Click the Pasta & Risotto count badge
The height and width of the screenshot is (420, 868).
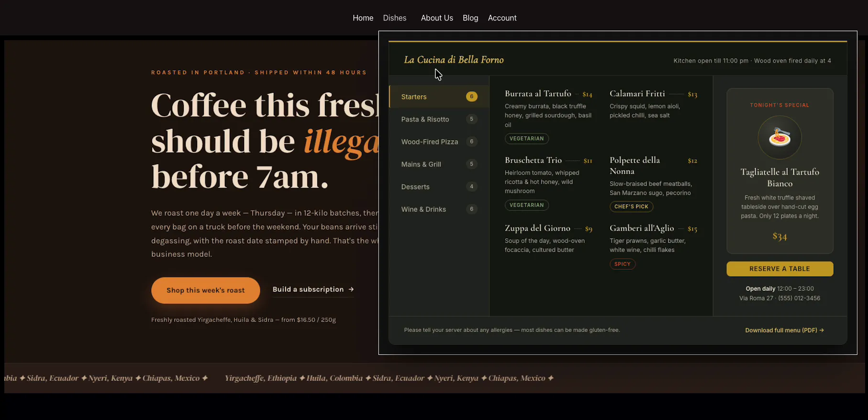(471, 119)
